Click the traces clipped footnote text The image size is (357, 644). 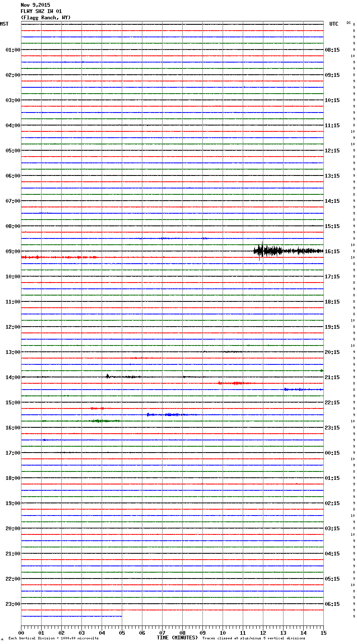tap(254, 639)
